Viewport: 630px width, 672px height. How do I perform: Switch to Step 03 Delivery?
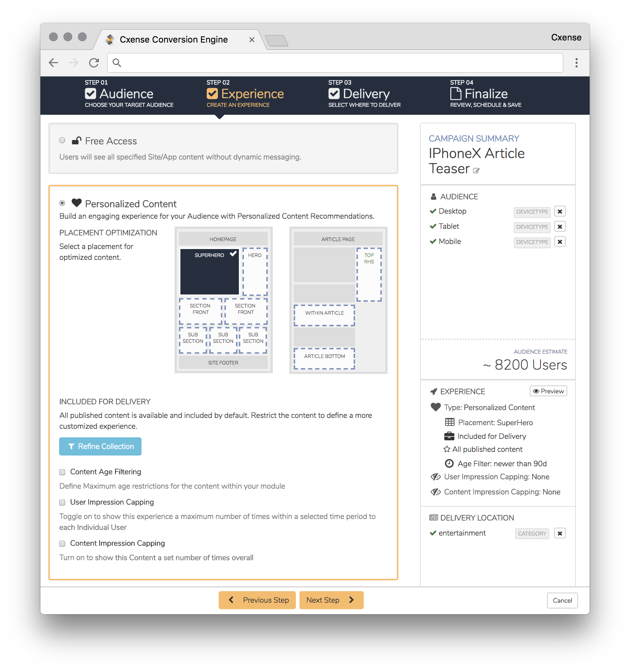[x=364, y=94]
